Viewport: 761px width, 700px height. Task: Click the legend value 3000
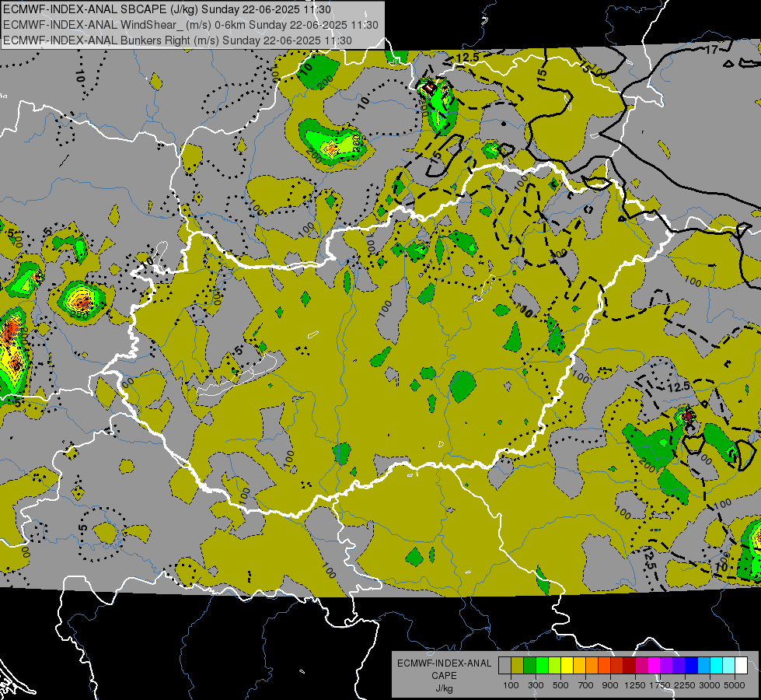710,685
